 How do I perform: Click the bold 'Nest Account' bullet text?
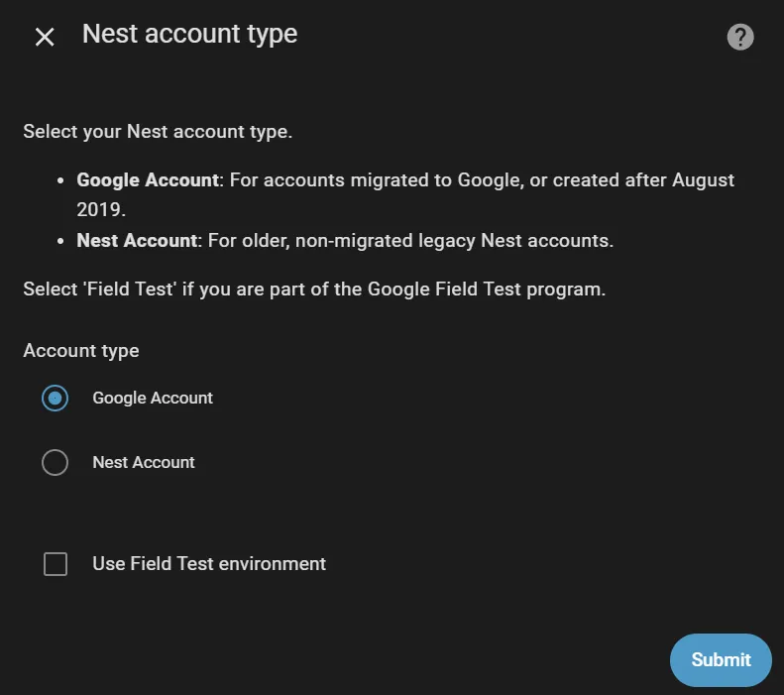pos(138,241)
